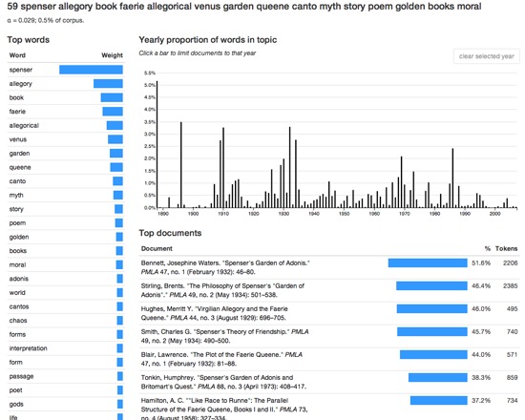Click the 'Tokens' column header
This screenshot has width=525, height=420.
(x=506, y=248)
